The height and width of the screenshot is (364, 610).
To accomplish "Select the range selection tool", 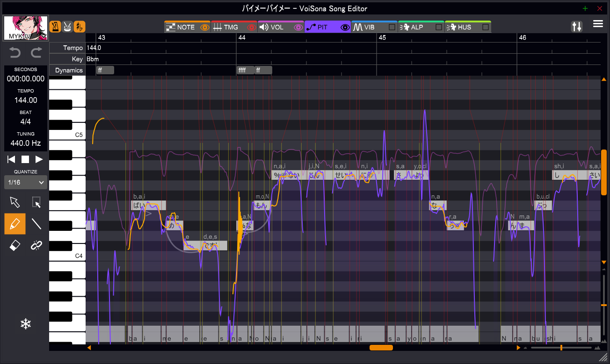I will click(x=36, y=202).
